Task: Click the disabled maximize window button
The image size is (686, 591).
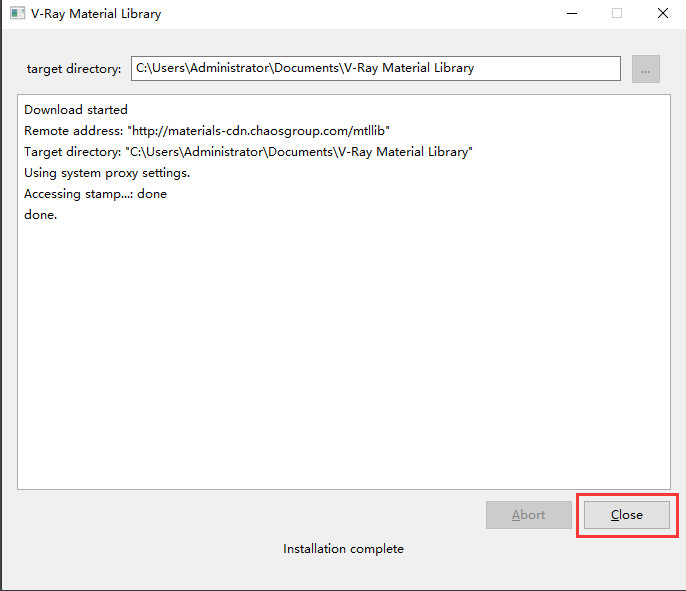Action: [x=617, y=13]
